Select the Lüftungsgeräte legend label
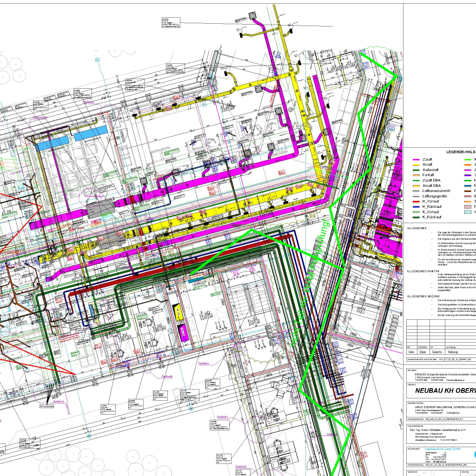Viewport: 476px width, 476px height. 434,196
